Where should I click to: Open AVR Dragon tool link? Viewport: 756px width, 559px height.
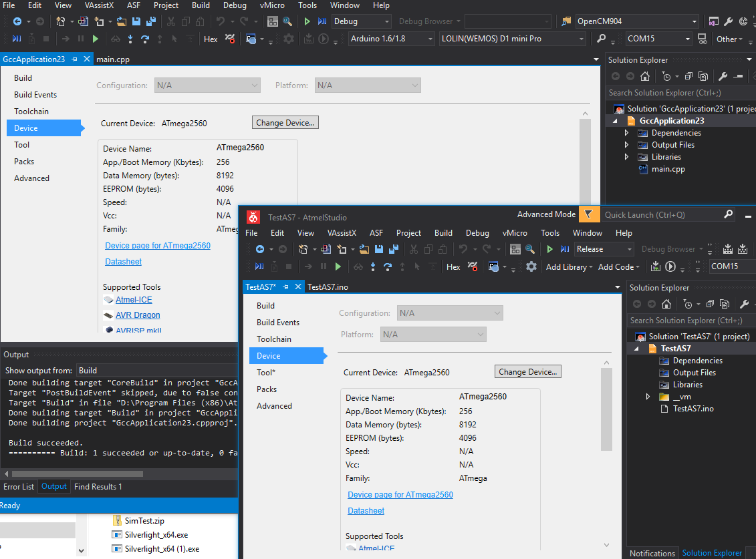tap(138, 315)
